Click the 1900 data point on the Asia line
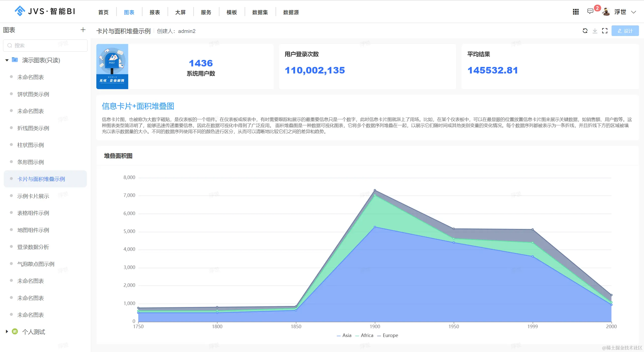Image resolution: width=644 pixels, height=352 pixels. click(375, 227)
